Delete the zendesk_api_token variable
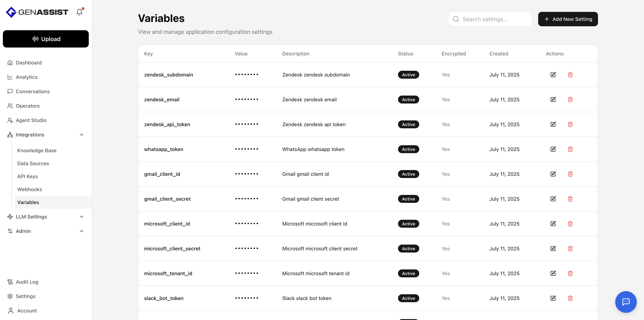Image resolution: width=644 pixels, height=320 pixels. 570,124
